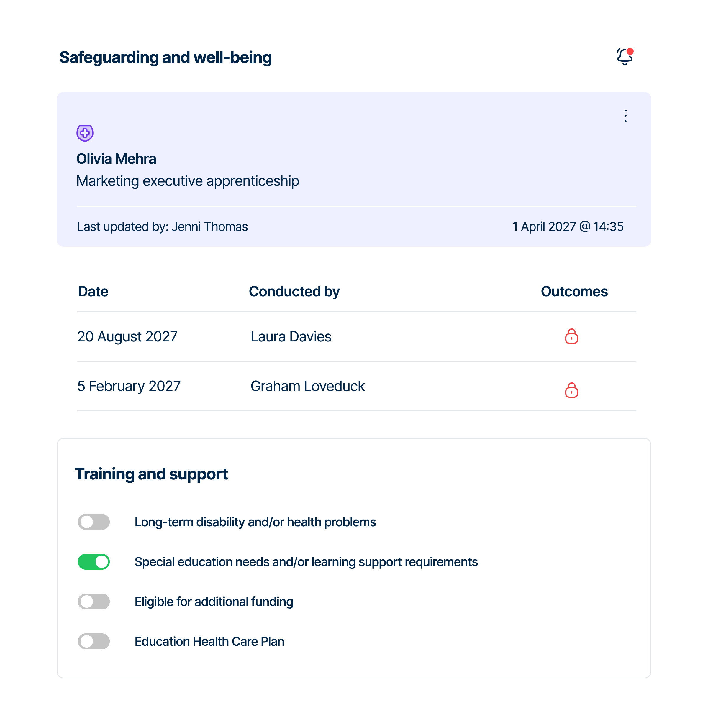Click the purple safeguarding shield icon

tap(85, 133)
